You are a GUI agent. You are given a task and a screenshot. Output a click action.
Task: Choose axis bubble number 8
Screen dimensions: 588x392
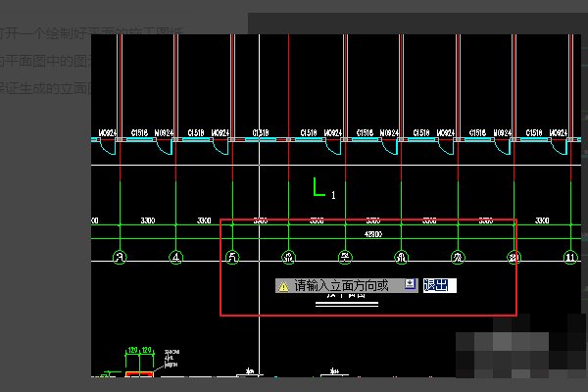(401, 258)
